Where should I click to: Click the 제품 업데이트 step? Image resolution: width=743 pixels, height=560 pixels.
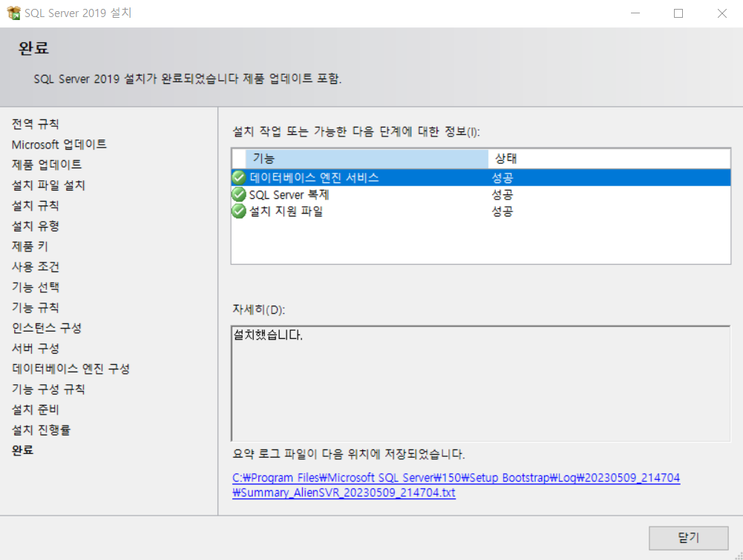coord(47,165)
